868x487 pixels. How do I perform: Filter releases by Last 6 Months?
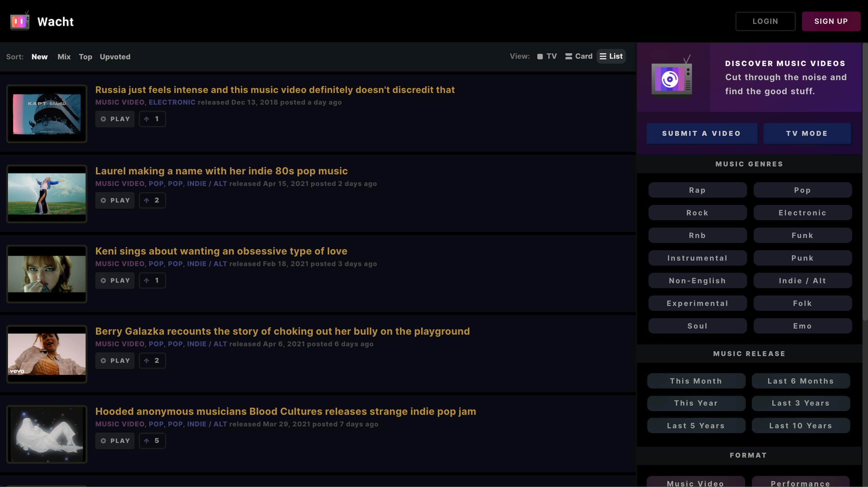pos(801,381)
